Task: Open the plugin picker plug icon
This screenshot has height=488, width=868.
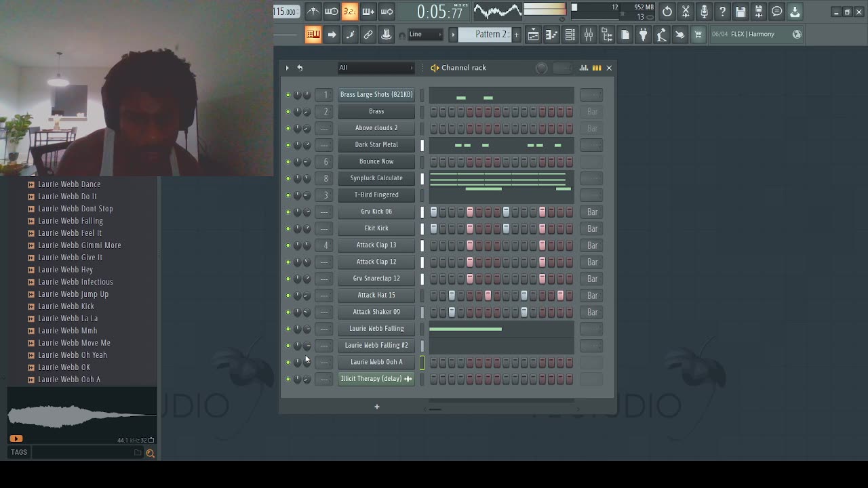Action: pos(644,35)
